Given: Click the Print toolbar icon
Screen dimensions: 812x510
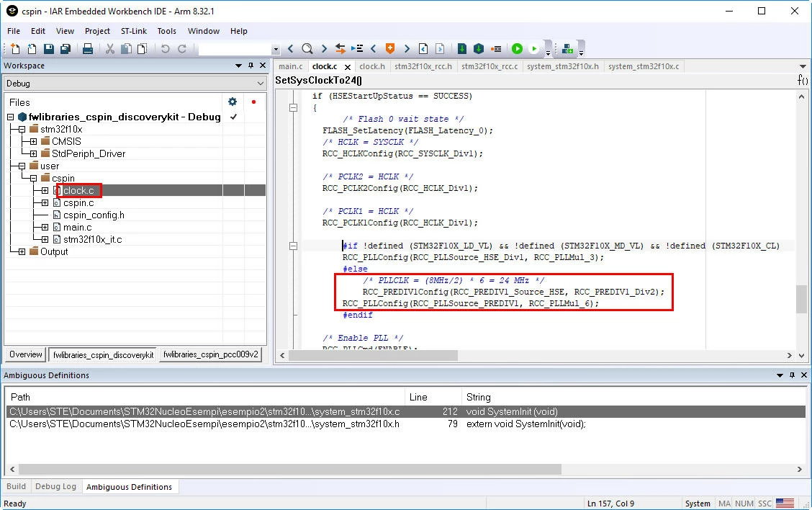Looking at the screenshot, I should click(x=88, y=49).
